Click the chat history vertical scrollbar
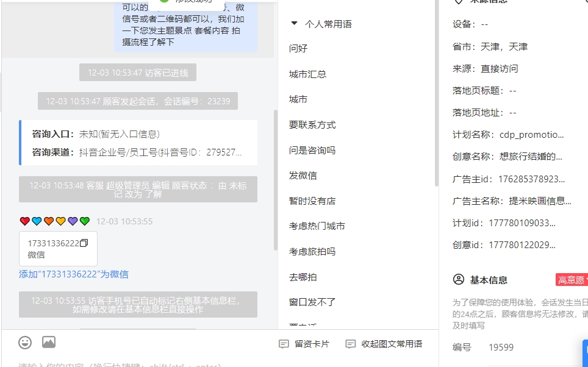The width and height of the screenshot is (588, 367). 276,180
